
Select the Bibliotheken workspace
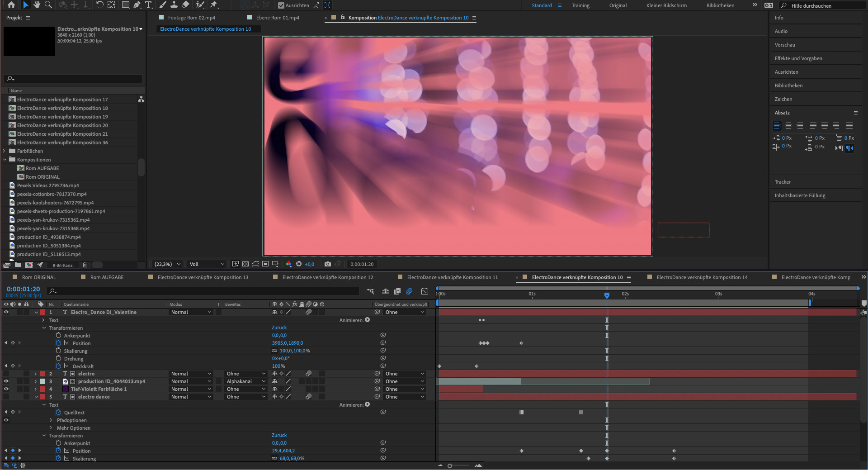click(720, 5)
